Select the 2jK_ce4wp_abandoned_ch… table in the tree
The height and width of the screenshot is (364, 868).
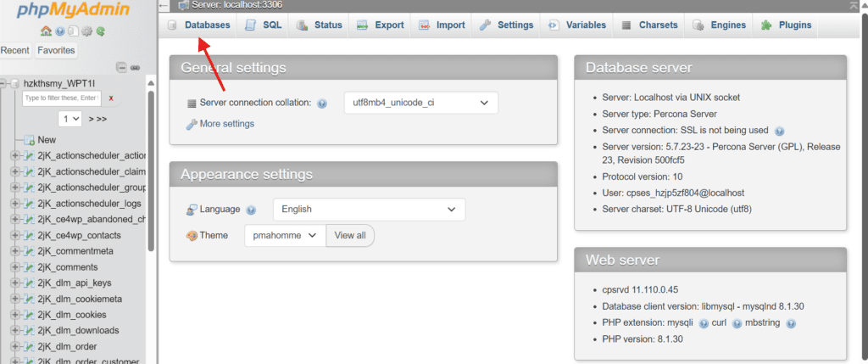pyautogui.click(x=92, y=220)
